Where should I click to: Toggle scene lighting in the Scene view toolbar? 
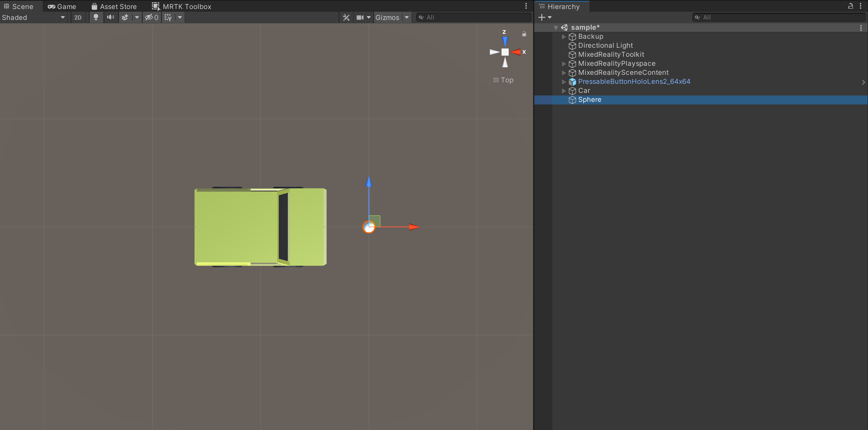pos(96,17)
